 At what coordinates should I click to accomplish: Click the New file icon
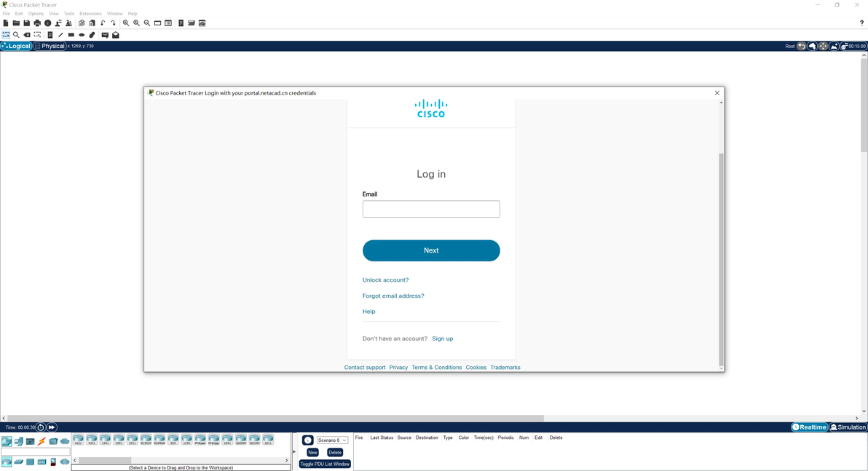click(x=6, y=23)
